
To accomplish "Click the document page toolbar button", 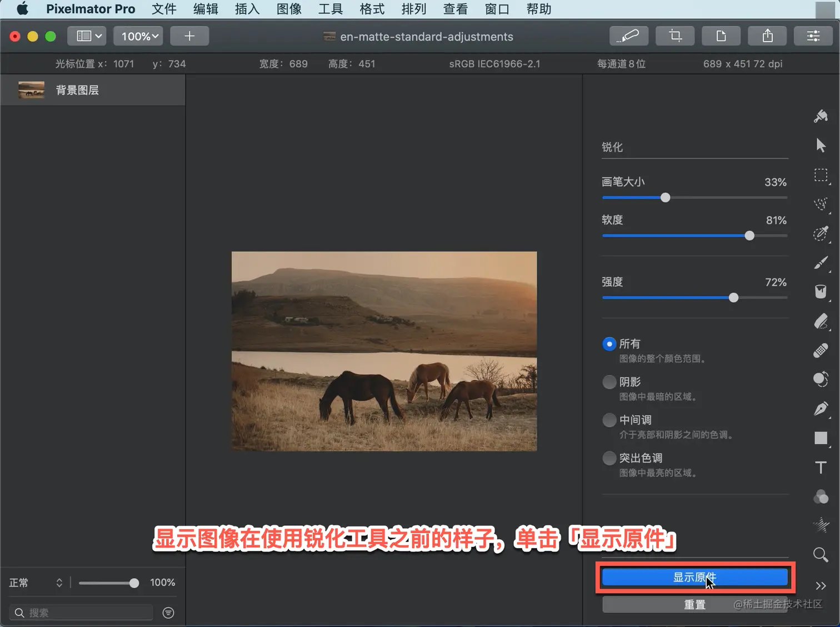I will pos(721,36).
